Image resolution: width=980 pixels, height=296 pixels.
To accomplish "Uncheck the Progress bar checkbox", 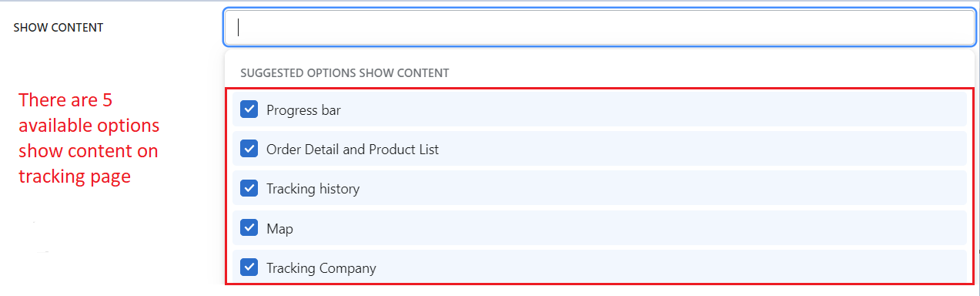I will coord(249,109).
